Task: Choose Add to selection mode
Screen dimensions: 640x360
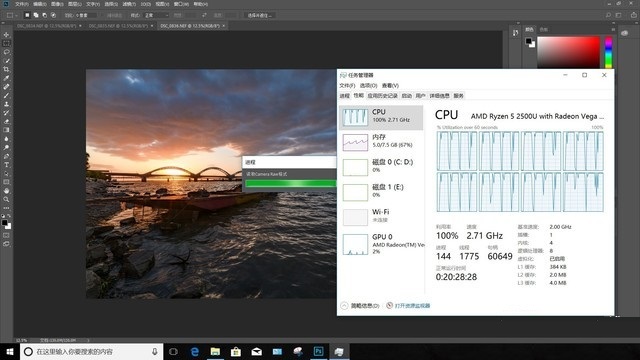Action: (36, 15)
